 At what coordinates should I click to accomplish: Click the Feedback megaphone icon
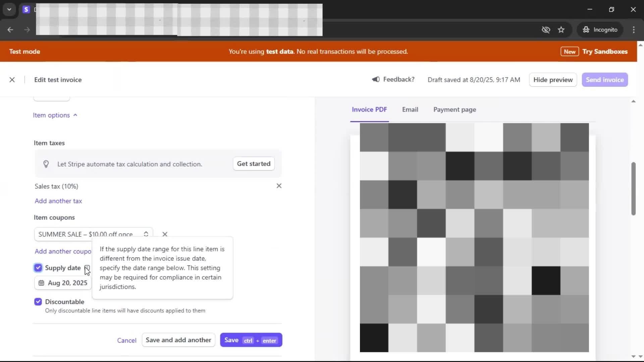(x=376, y=79)
